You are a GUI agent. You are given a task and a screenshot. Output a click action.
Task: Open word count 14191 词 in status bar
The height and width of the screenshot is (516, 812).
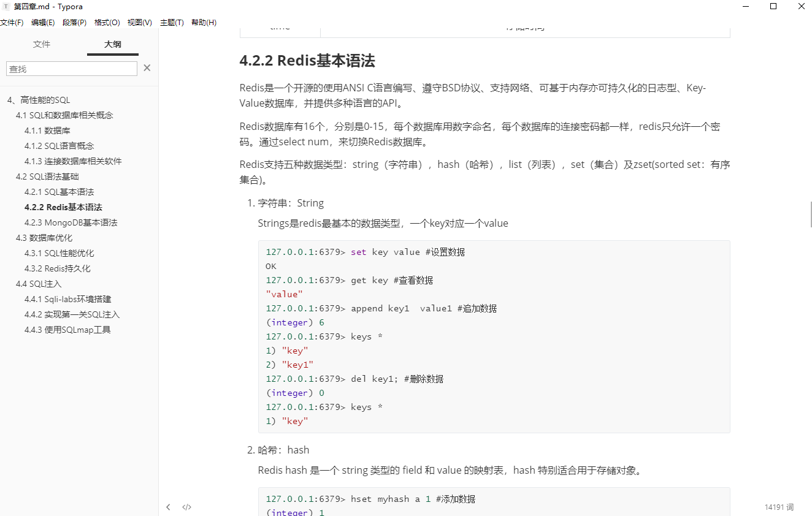(x=779, y=507)
